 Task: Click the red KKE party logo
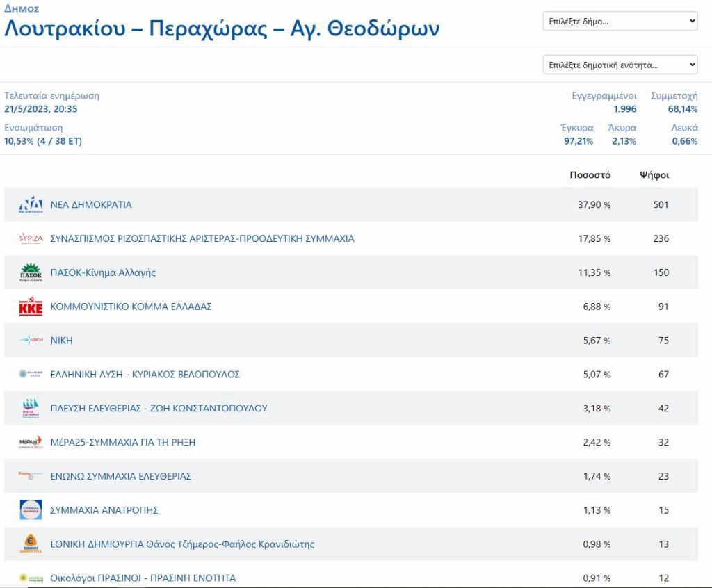coord(31,307)
